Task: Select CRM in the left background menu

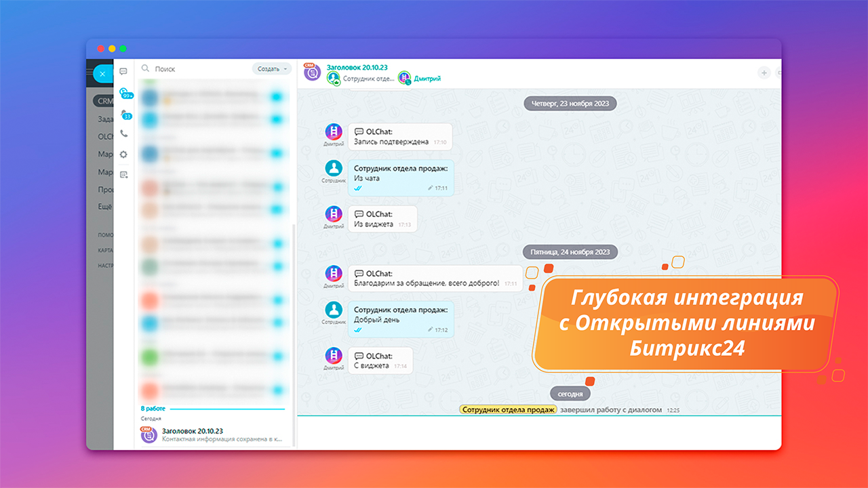Action: tap(104, 101)
